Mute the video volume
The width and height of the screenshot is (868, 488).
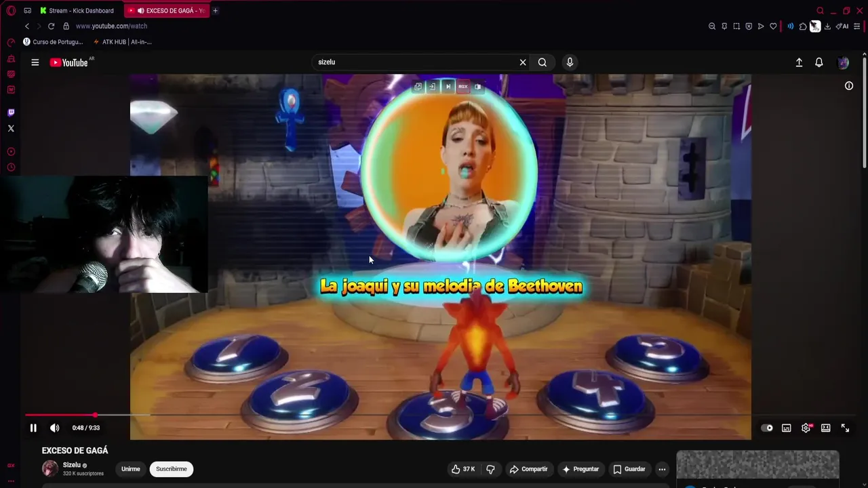(55, 428)
